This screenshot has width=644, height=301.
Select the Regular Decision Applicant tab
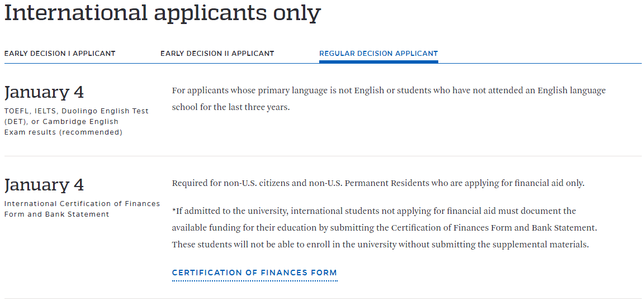[378, 54]
